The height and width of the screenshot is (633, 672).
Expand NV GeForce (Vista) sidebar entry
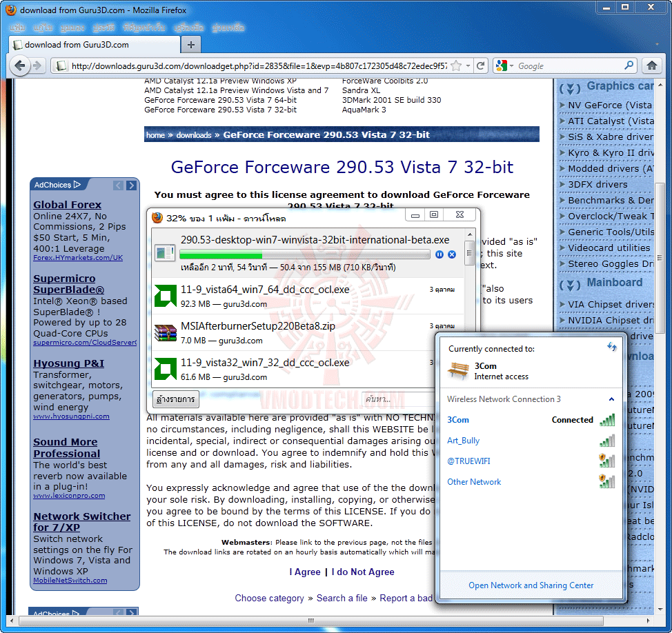coord(562,105)
